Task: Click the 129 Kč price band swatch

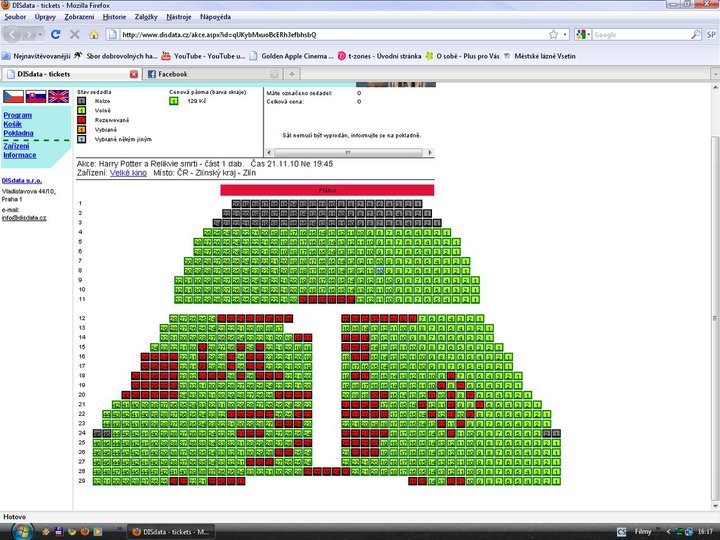Action: [174, 101]
